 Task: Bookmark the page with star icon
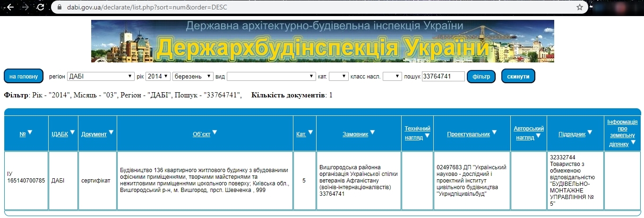tap(580, 7)
